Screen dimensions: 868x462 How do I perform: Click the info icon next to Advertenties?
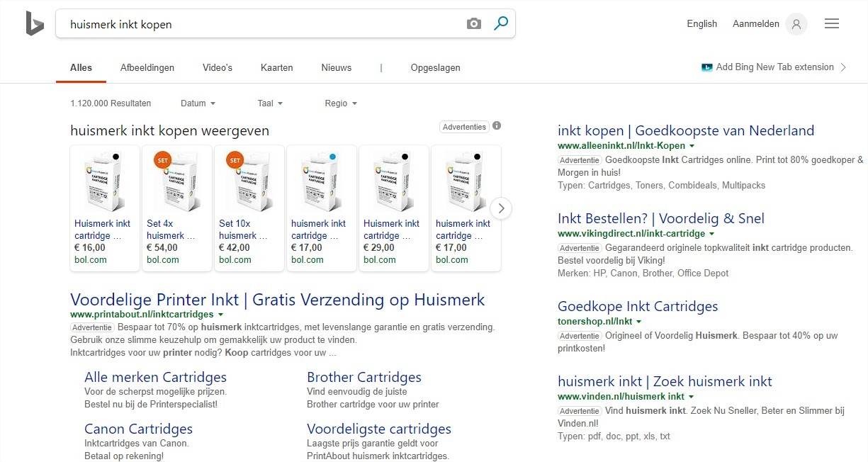[496, 126]
